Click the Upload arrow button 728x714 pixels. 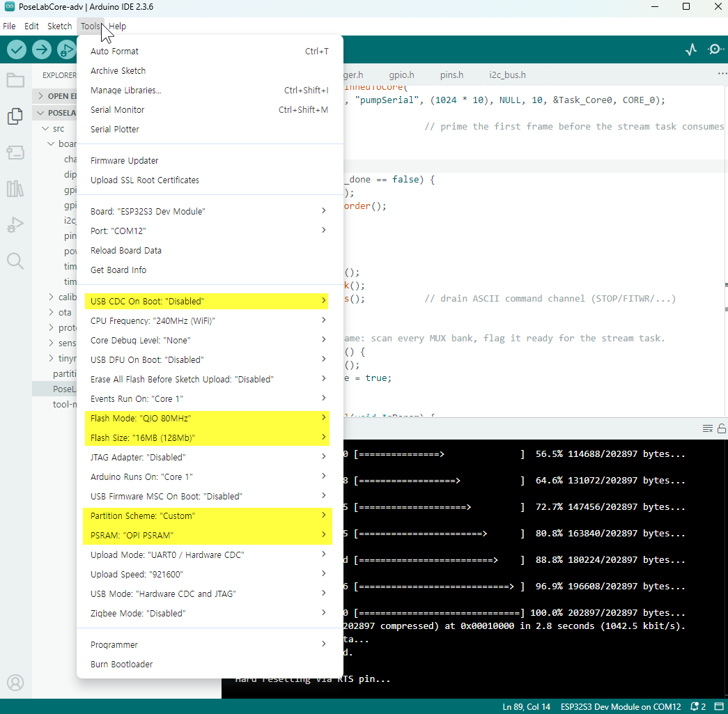pyautogui.click(x=42, y=49)
